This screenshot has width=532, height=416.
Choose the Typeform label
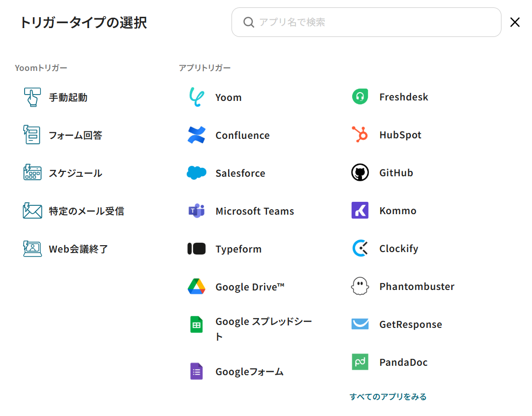click(238, 249)
